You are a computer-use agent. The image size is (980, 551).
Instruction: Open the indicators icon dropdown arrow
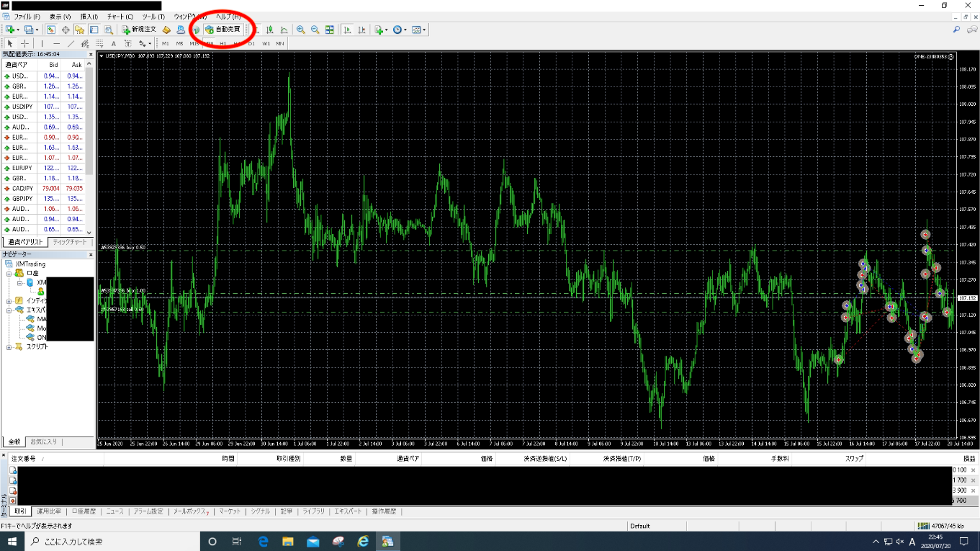387,30
